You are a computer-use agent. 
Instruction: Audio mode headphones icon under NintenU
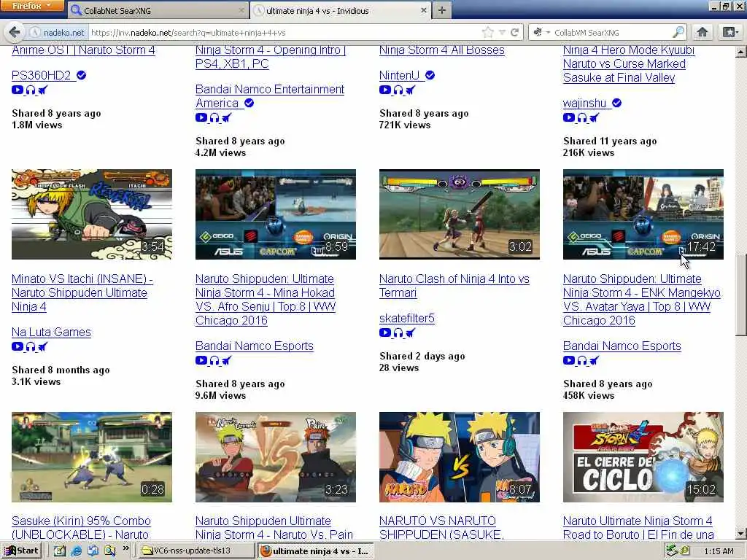[x=398, y=90]
